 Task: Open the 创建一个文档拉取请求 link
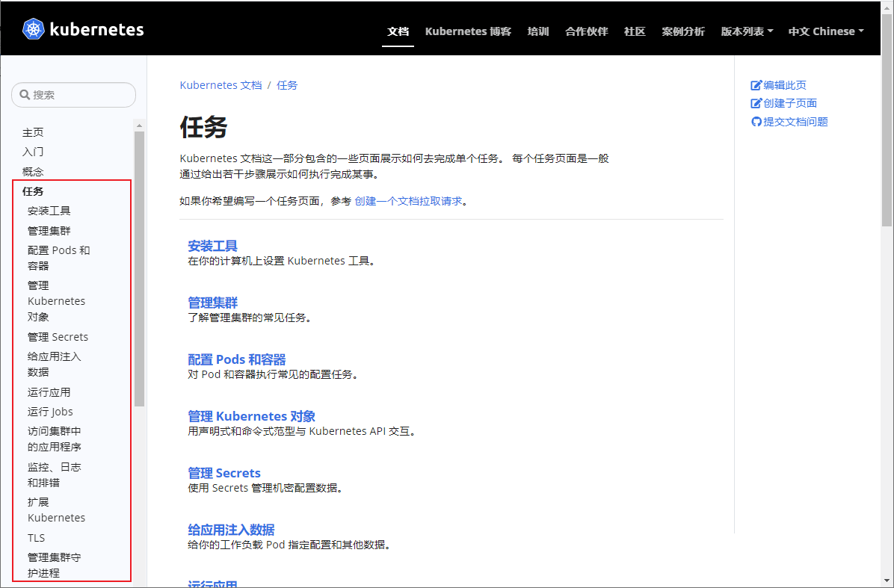click(x=408, y=201)
